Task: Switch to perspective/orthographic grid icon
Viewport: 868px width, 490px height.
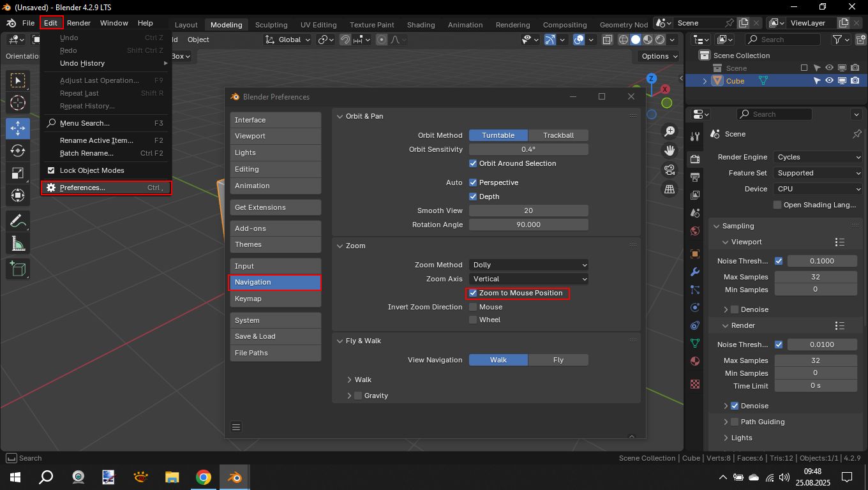Action: (670, 189)
